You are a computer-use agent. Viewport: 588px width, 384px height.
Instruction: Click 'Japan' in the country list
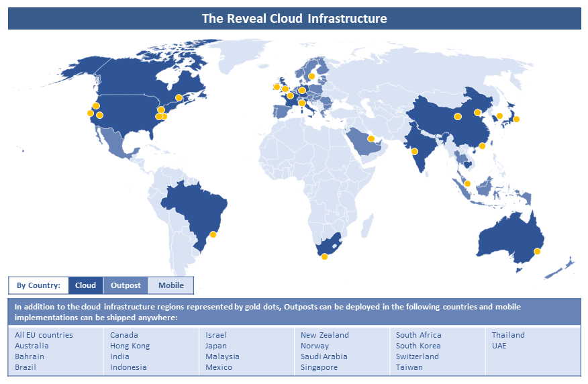(216, 346)
